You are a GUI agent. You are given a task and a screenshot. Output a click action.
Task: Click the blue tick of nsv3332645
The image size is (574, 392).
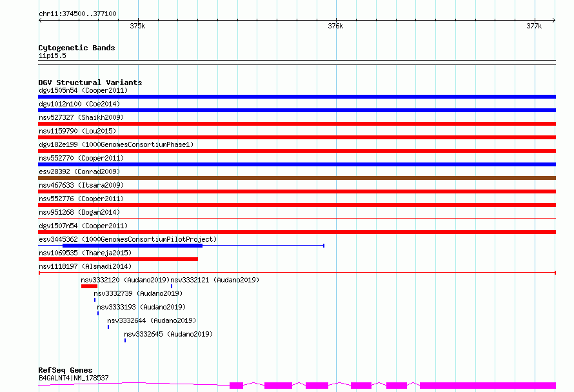coord(125,340)
